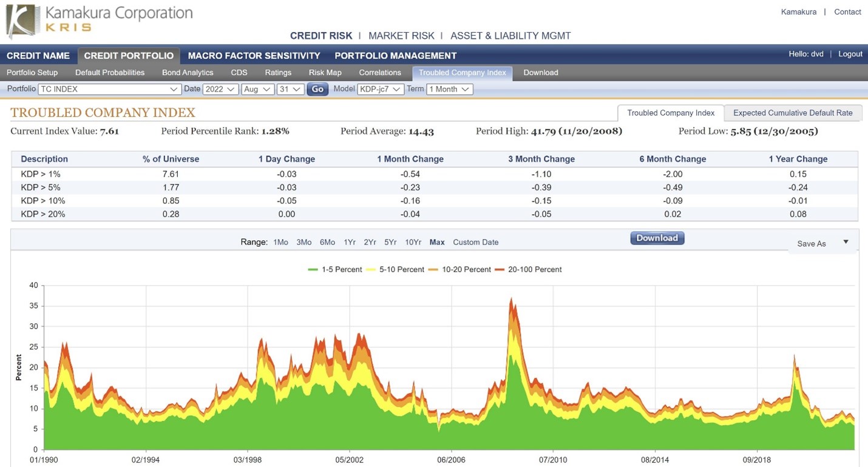Toggle the 5-10 Percent legend series
The height and width of the screenshot is (467, 868).
[x=396, y=269]
